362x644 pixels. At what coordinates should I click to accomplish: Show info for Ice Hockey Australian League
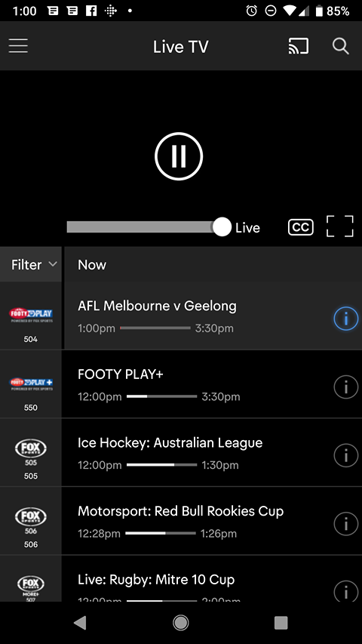coord(345,455)
